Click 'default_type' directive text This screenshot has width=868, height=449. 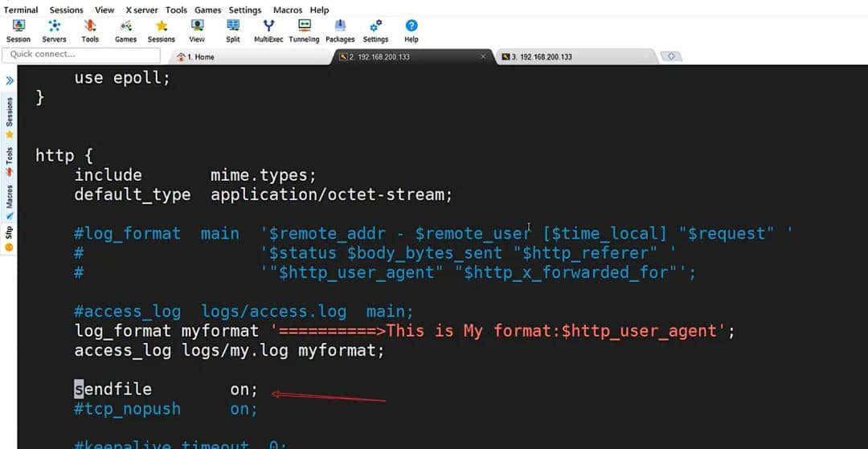tap(133, 194)
